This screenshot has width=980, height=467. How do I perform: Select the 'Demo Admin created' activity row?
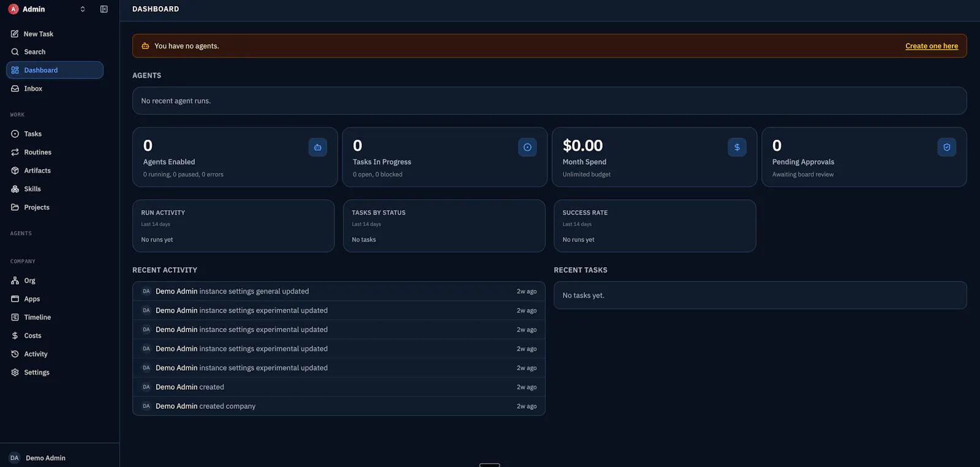[x=339, y=387]
